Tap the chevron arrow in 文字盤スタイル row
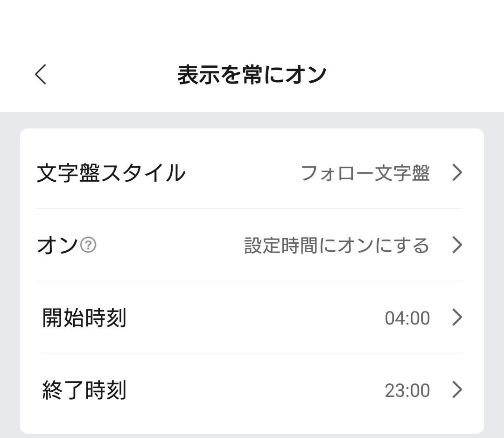Viewport: 504px width, 438px height. pyautogui.click(x=457, y=172)
